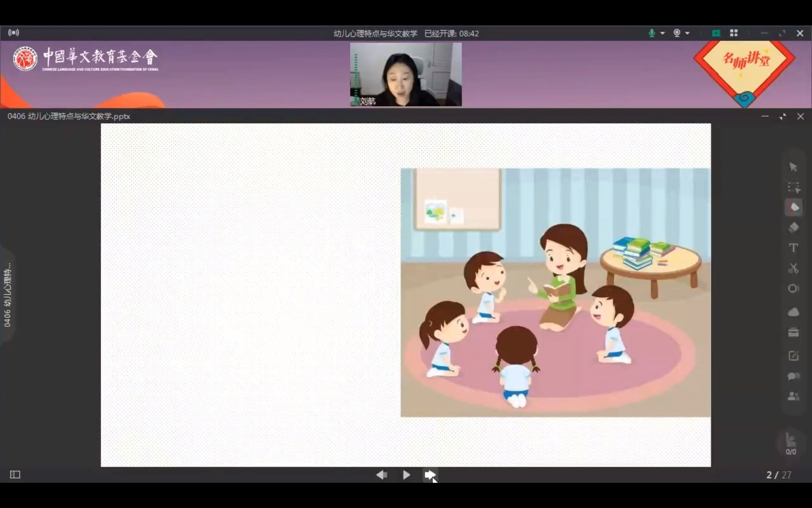Image resolution: width=812 pixels, height=508 pixels.
Task: Open the chat bubbles panel
Action: tap(794, 376)
